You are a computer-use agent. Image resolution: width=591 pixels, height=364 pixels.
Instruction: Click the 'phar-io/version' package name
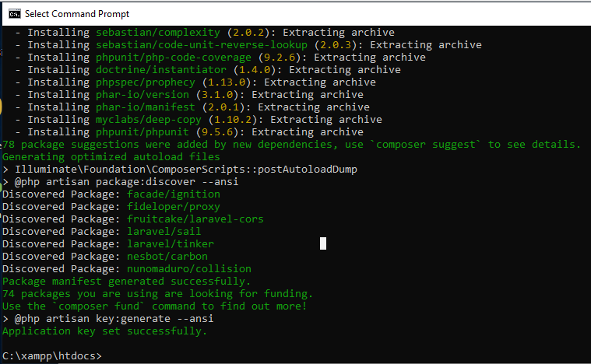tap(142, 94)
